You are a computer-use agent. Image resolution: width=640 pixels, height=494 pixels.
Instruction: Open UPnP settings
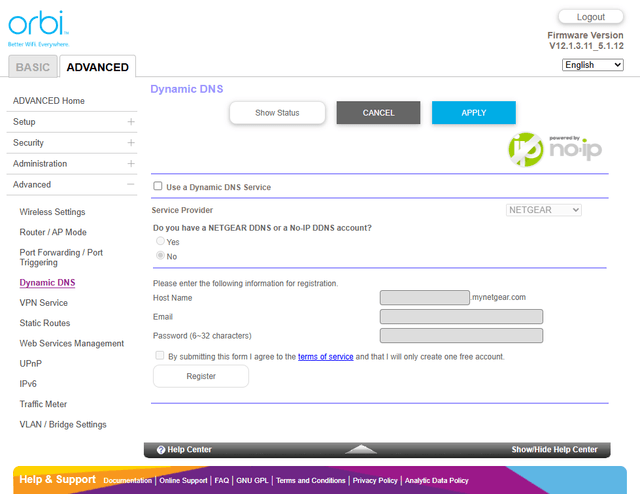coord(31,364)
